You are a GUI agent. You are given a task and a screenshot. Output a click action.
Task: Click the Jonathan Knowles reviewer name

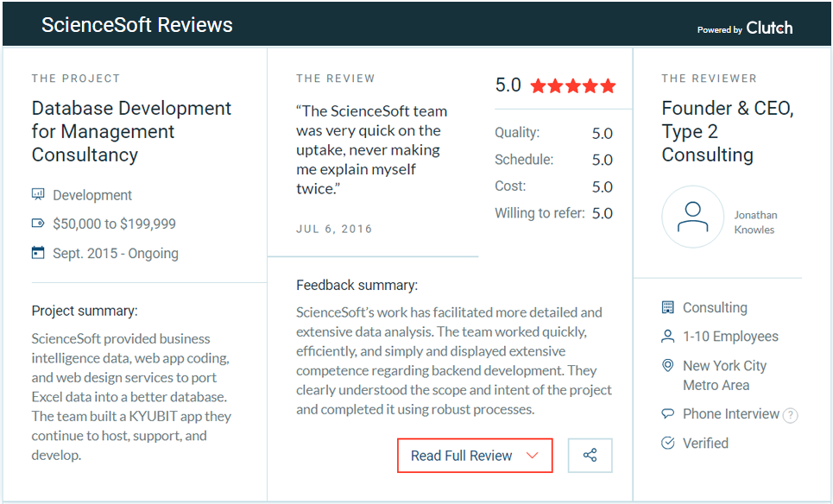click(755, 223)
